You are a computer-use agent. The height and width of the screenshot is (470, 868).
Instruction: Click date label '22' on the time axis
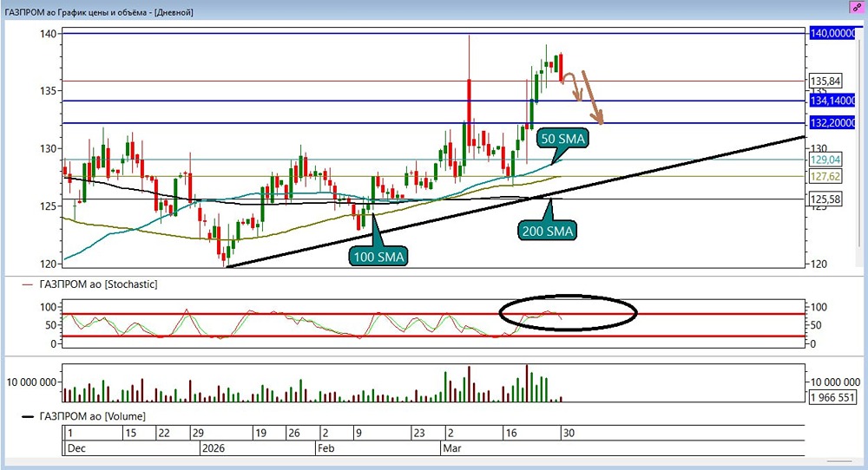164,433
